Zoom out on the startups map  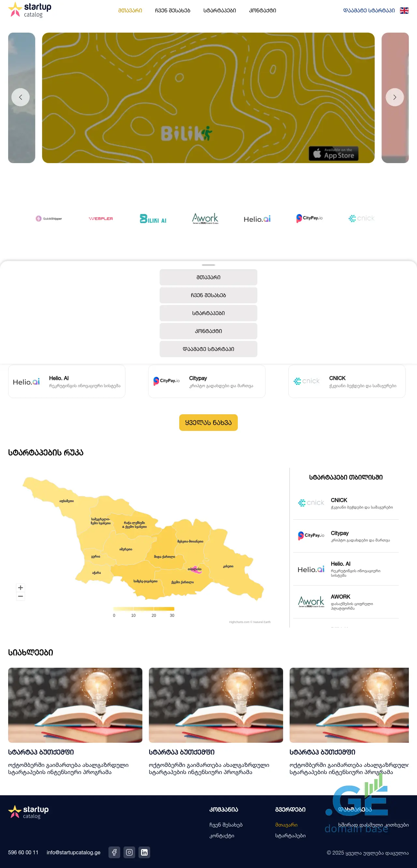pyautogui.click(x=21, y=596)
